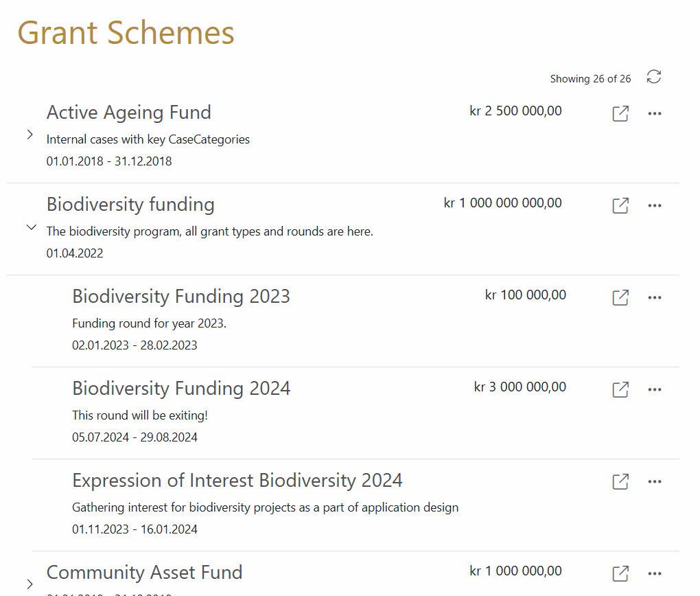Open ellipsis menu for Biodiversity Funding 2023

click(x=655, y=297)
